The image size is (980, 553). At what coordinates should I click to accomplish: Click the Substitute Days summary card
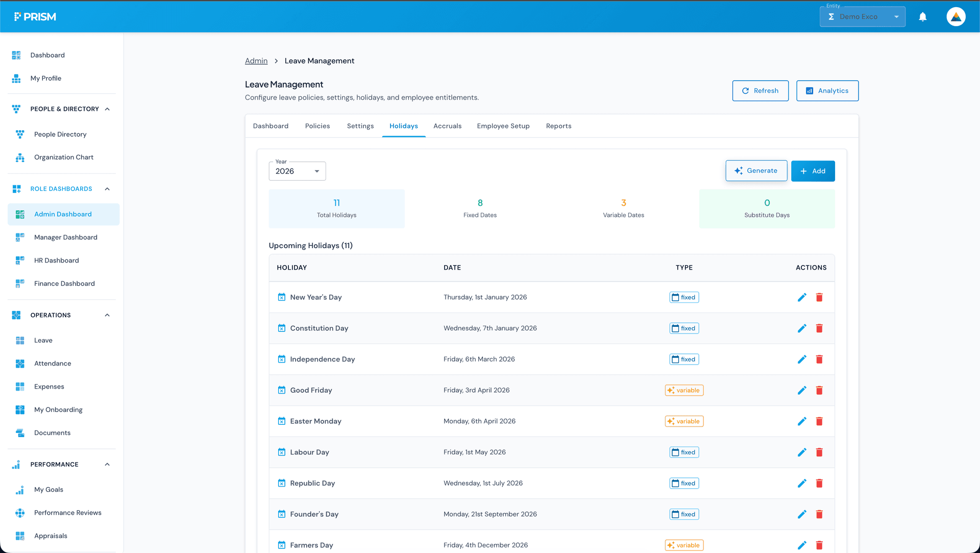coord(767,208)
